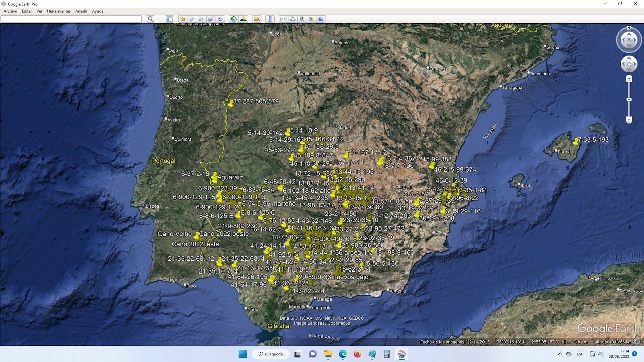Click the Gibraltar label on map
Screen dimensions: 644x362
click(279, 326)
